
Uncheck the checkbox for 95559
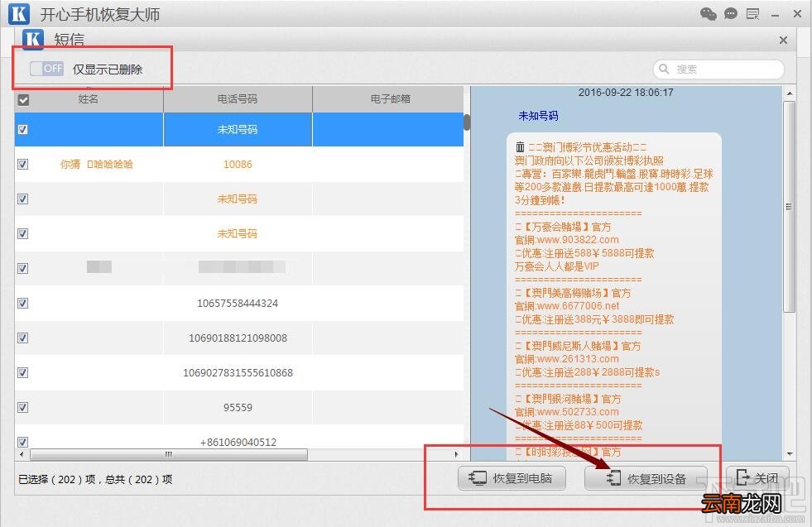[23, 407]
